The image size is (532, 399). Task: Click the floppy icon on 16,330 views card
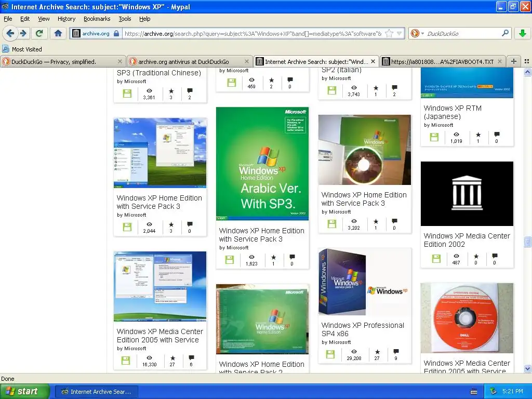point(126,361)
